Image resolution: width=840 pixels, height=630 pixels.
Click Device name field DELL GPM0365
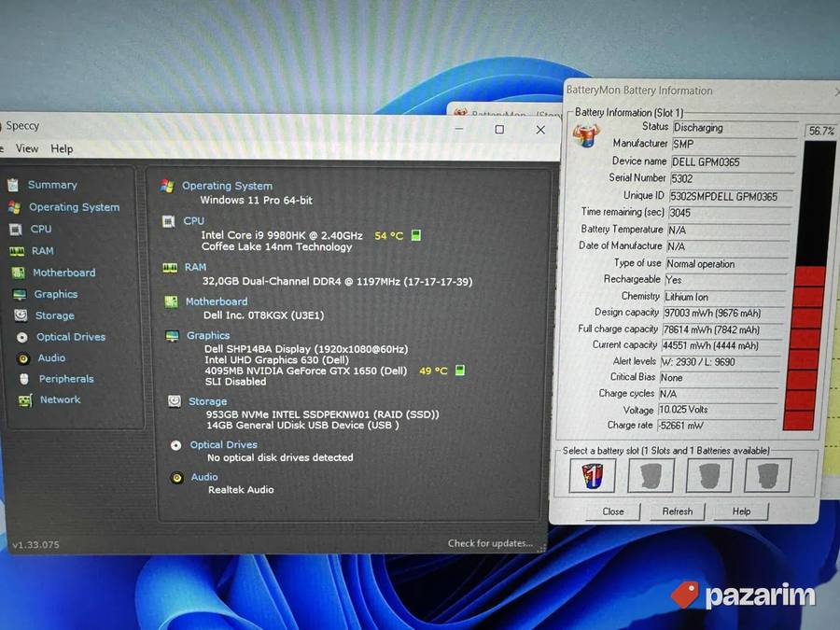coord(734,161)
